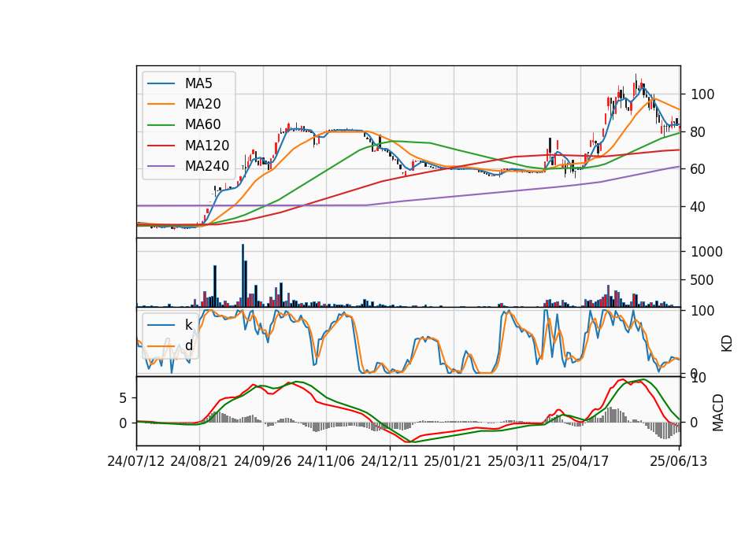Click the 25/01/21 date axis label
The image size is (756, 543).
(453, 461)
